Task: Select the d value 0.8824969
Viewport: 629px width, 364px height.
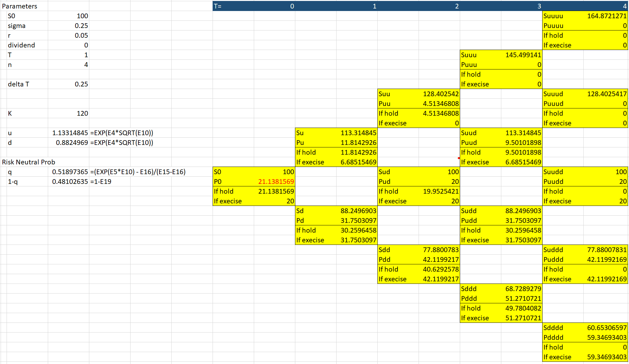Action: click(x=69, y=143)
